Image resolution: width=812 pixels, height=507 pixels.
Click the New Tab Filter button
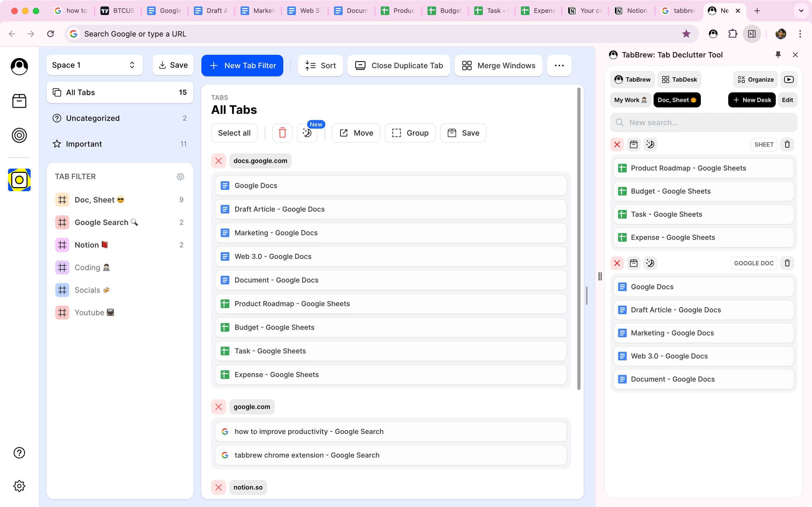242,65
